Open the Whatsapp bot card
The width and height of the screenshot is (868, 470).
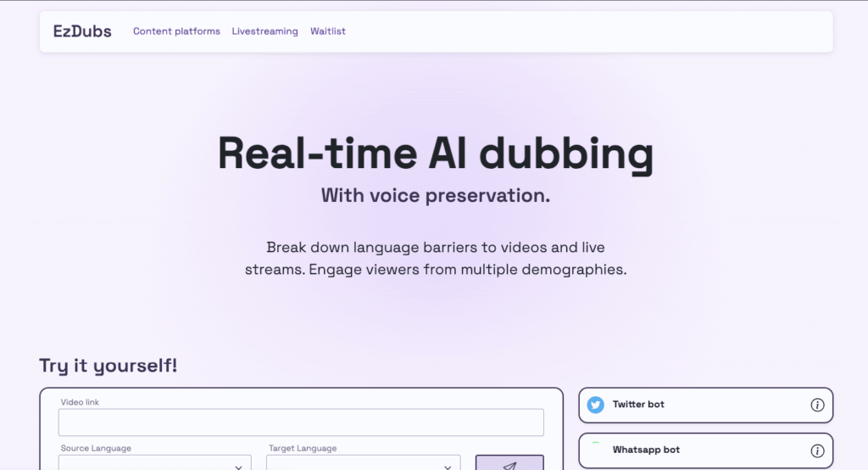tap(706, 450)
